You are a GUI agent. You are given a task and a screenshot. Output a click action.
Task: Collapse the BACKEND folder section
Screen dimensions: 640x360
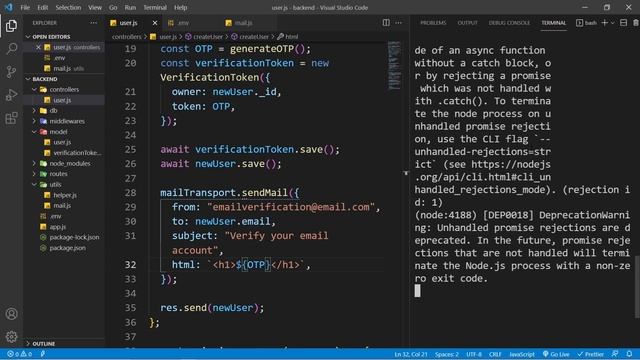pyautogui.click(x=41, y=79)
